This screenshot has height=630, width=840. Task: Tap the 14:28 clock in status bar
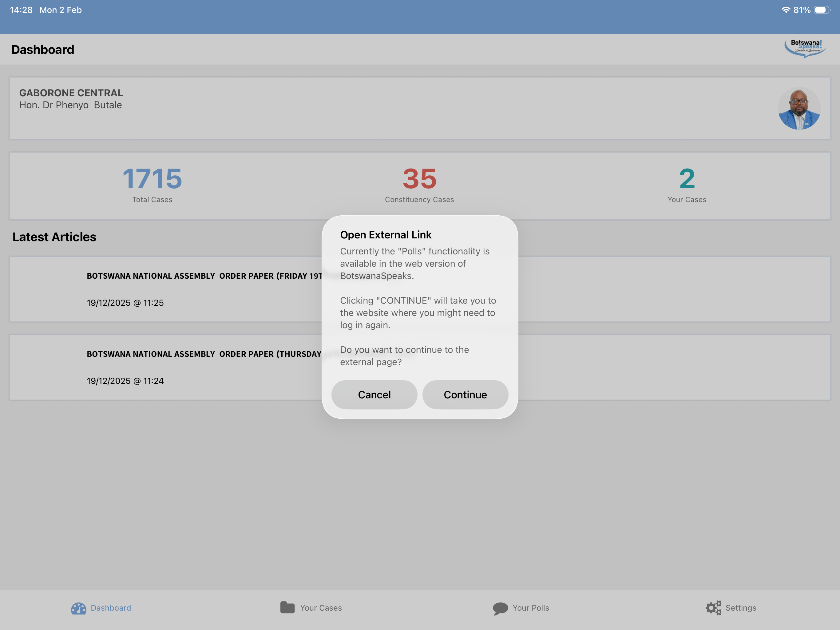click(x=21, y=10)
